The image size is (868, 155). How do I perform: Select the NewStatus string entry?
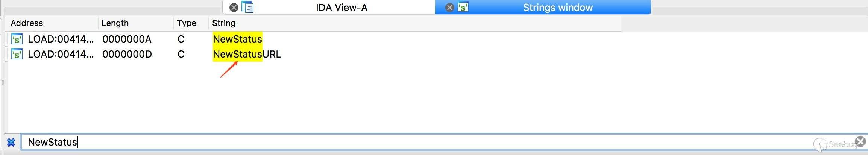coord(237,39)
